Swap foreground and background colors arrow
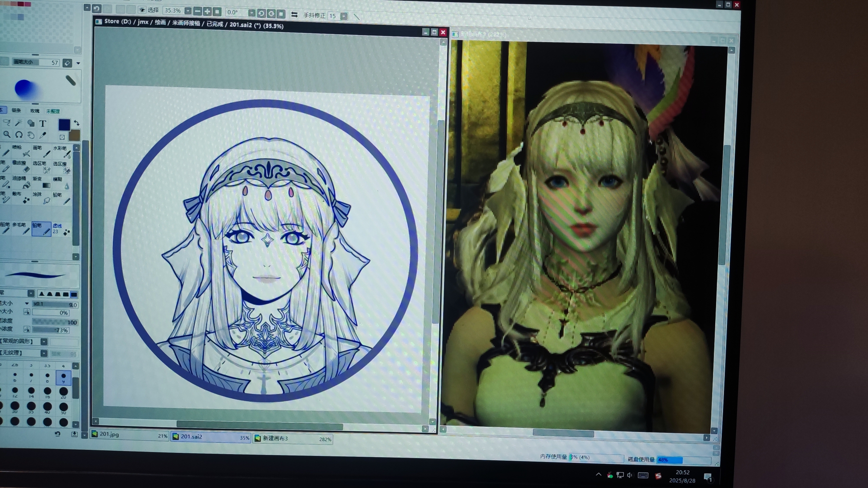The width and height of the screenshot is (868, 488). [76, 123]
